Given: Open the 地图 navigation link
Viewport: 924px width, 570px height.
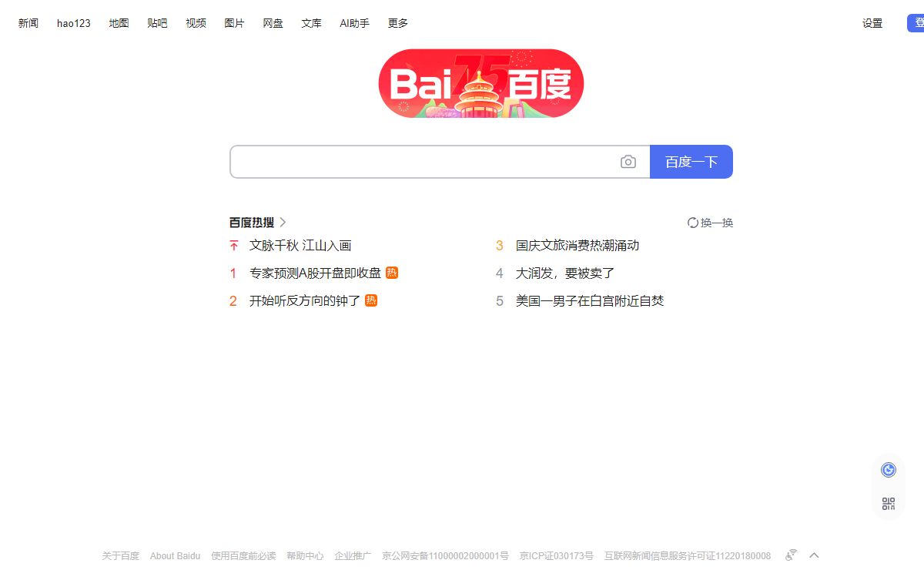Looking at the screenshot, I should click(x=119, y=23).
